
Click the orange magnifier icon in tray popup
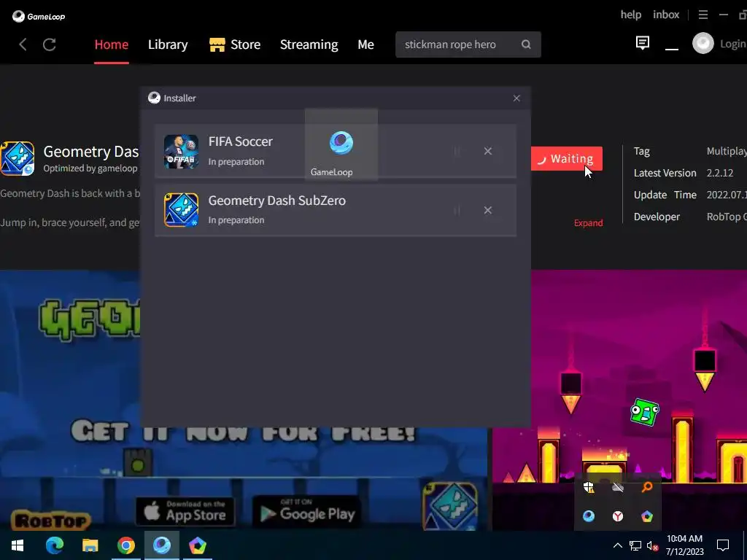pos(647,486)
